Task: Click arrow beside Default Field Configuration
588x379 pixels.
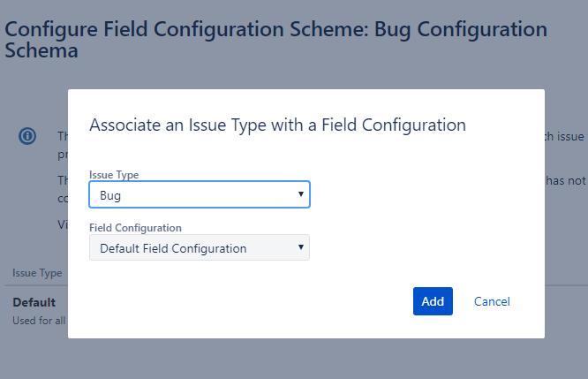Action: pyautogui.click(x=301, y=246)
